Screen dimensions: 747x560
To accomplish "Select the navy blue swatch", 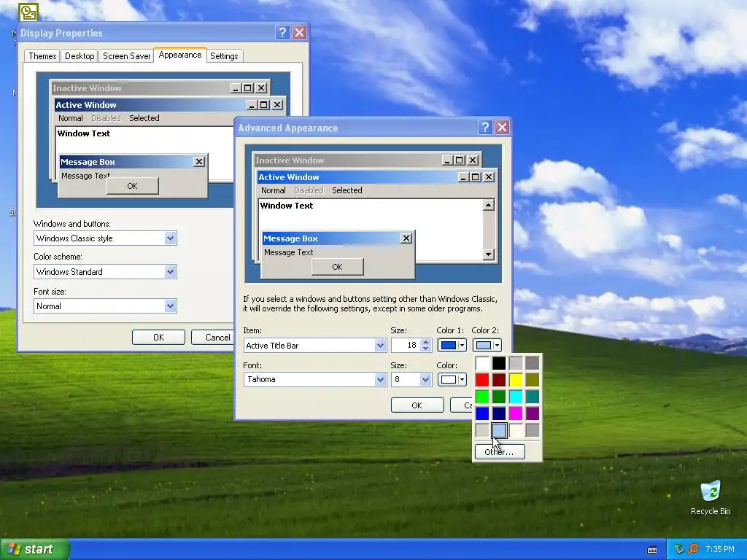I will [x=499, y=413].
